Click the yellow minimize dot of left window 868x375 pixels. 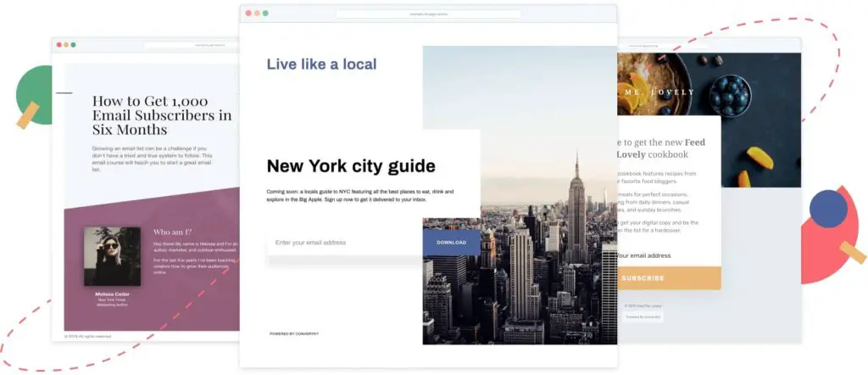tap(66, 45)
